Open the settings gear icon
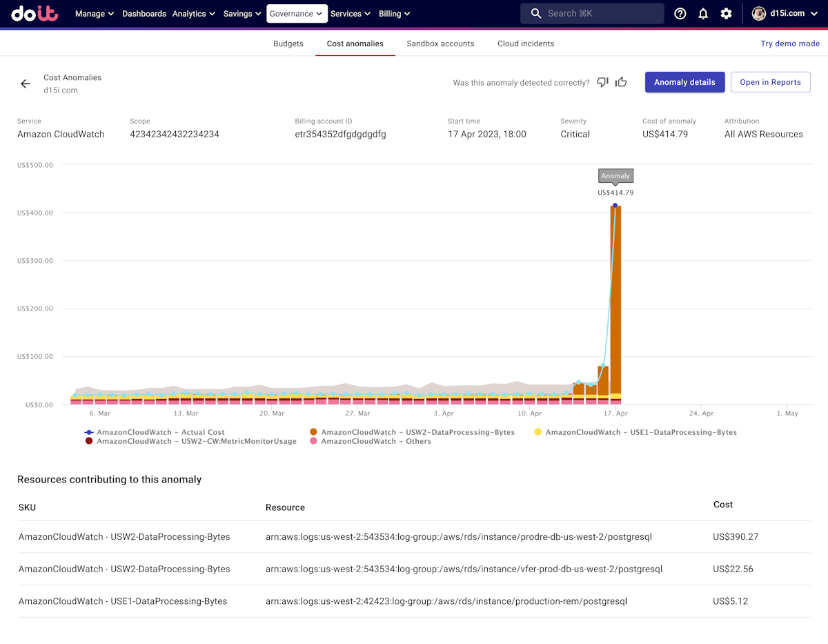 (x=726, y=14)
